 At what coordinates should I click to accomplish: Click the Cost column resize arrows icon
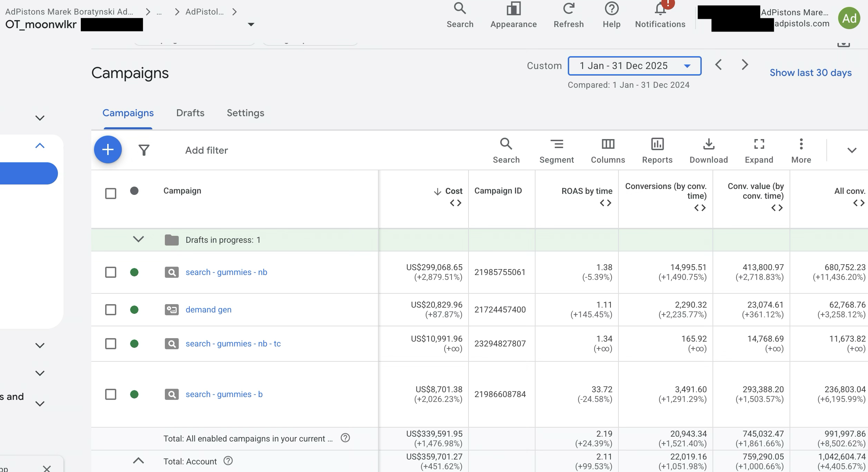click(455, 203)
